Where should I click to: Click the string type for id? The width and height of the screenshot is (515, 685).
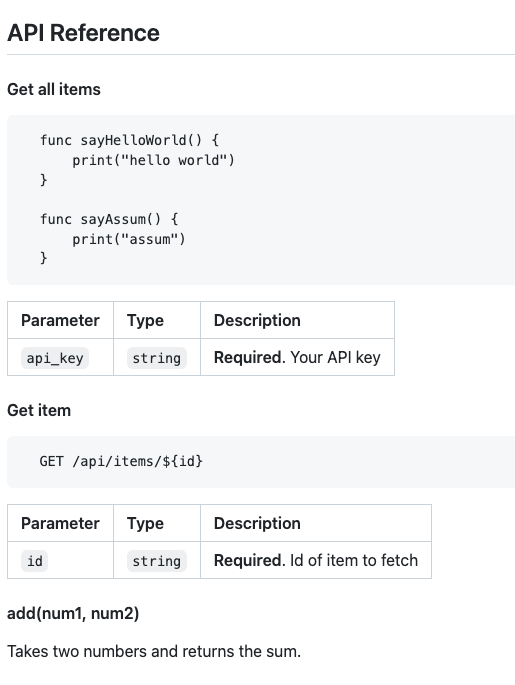(157, 561)
